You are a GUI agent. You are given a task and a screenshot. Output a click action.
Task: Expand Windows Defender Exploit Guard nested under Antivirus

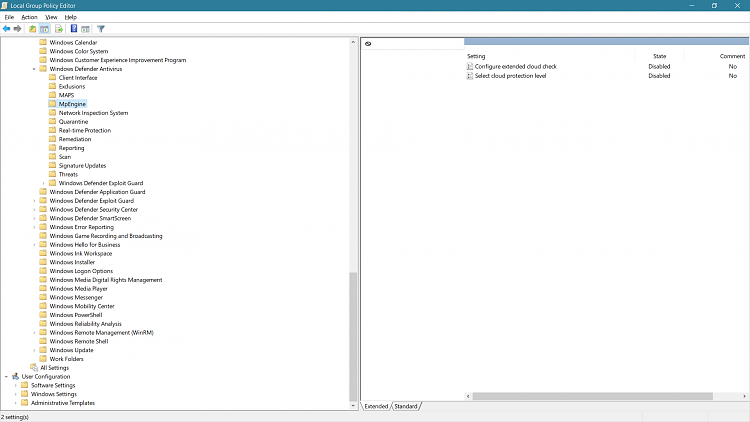44,183
